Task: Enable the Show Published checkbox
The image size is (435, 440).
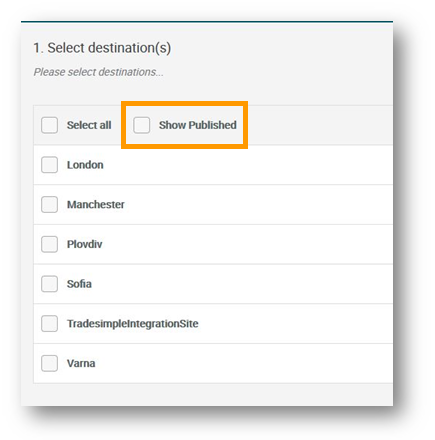Action: click(141, 125)
